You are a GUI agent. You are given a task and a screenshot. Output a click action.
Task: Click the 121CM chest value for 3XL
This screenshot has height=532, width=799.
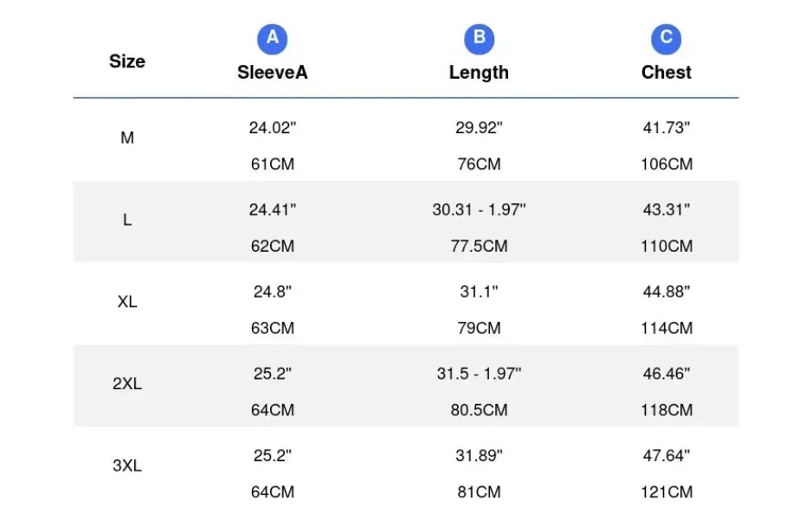[667, 492]
